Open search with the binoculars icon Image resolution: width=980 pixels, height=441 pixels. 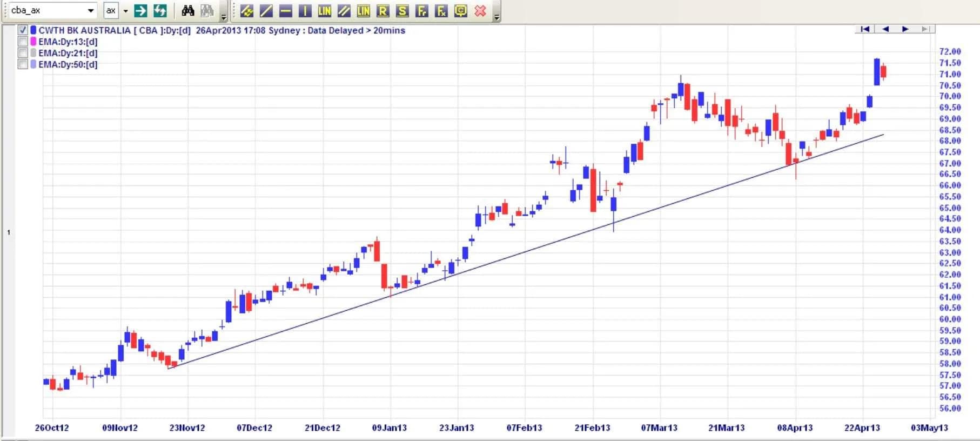pyautogui.click(x=187, y=10)
